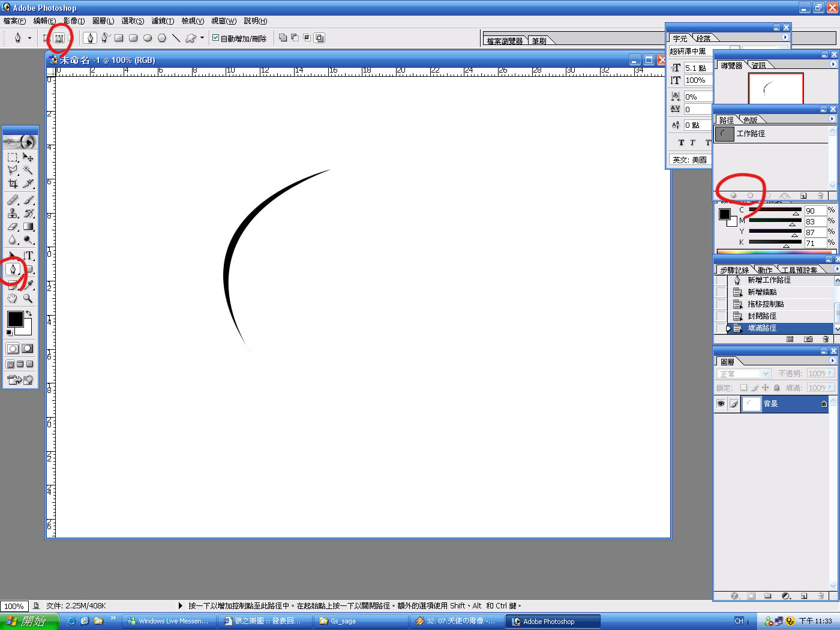The height and width of the screenshot is (630, 840).
Task: Uncheck the 自動增加/刪除 checkbox
Action: click(x=216, y=38)
